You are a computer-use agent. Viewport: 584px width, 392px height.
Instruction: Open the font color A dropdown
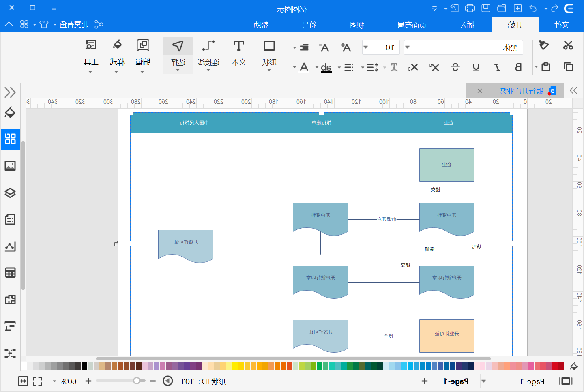pyautogui.click(x=301, y=67)
